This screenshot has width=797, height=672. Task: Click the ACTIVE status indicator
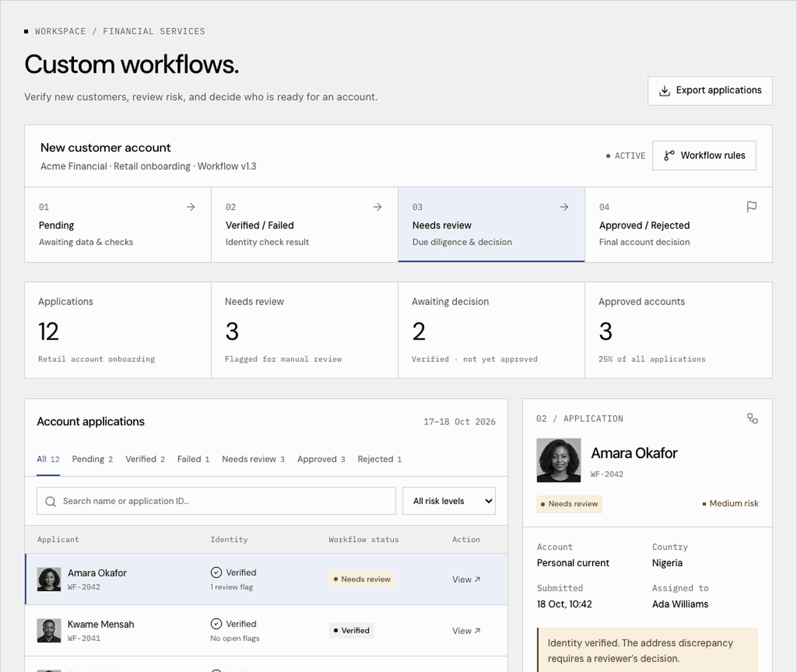click(626, 156)
